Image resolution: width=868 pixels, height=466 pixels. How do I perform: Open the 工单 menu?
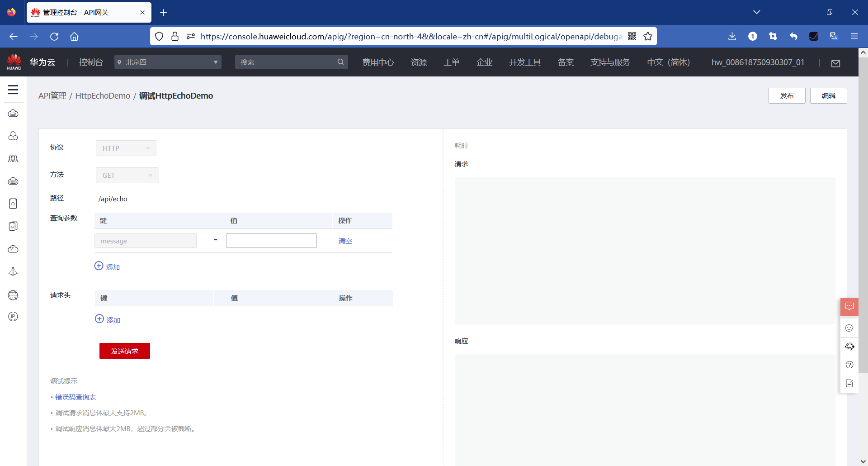[451, 62]
